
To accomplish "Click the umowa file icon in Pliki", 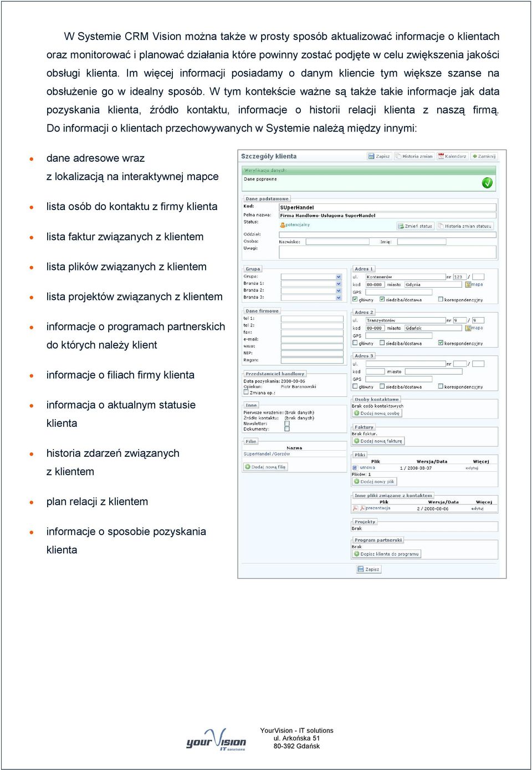I will 356,468.
